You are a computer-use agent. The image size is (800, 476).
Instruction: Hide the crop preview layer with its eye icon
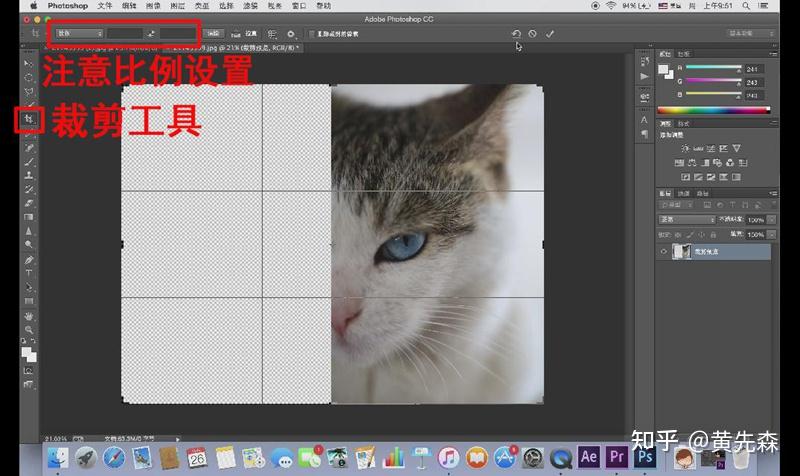(663, 252)
